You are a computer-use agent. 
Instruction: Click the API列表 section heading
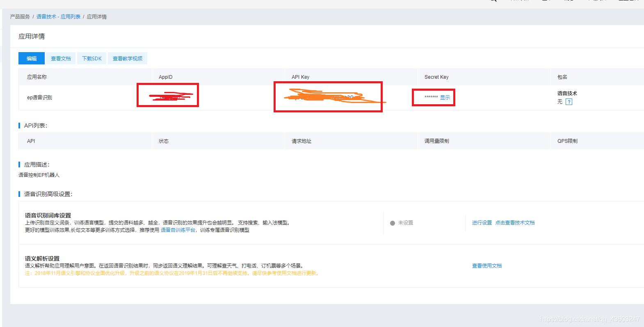pos(36,126)
